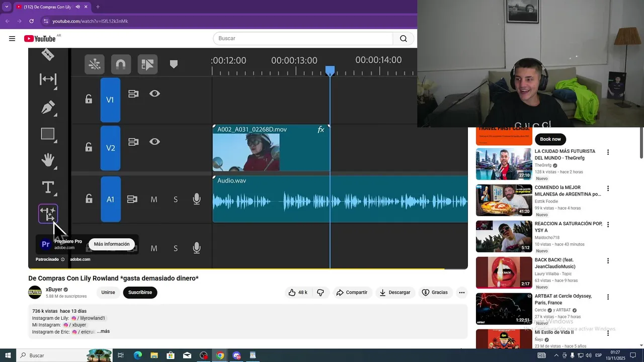
Task: Select the V1 track target label
Action: pos(110,100)
